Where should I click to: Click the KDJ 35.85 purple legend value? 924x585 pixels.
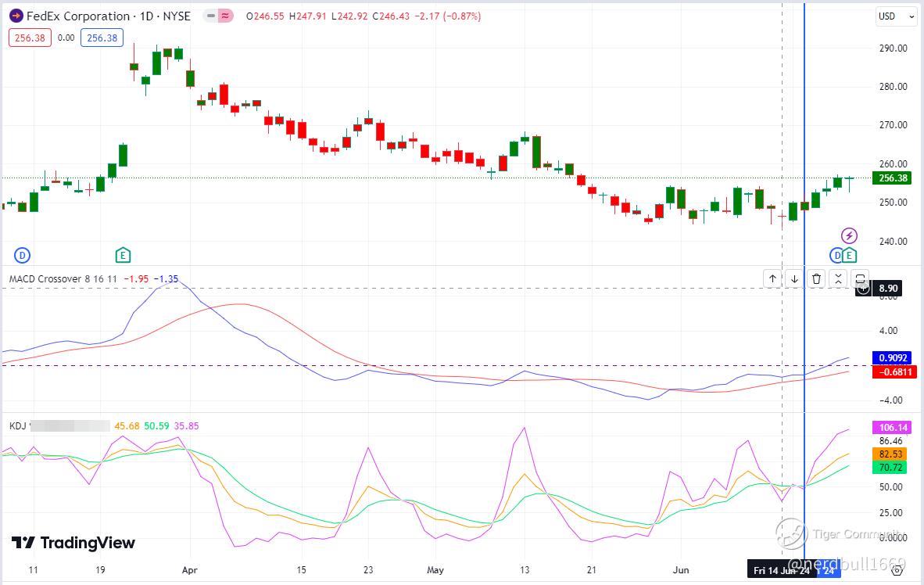click(x=186, y=425)
